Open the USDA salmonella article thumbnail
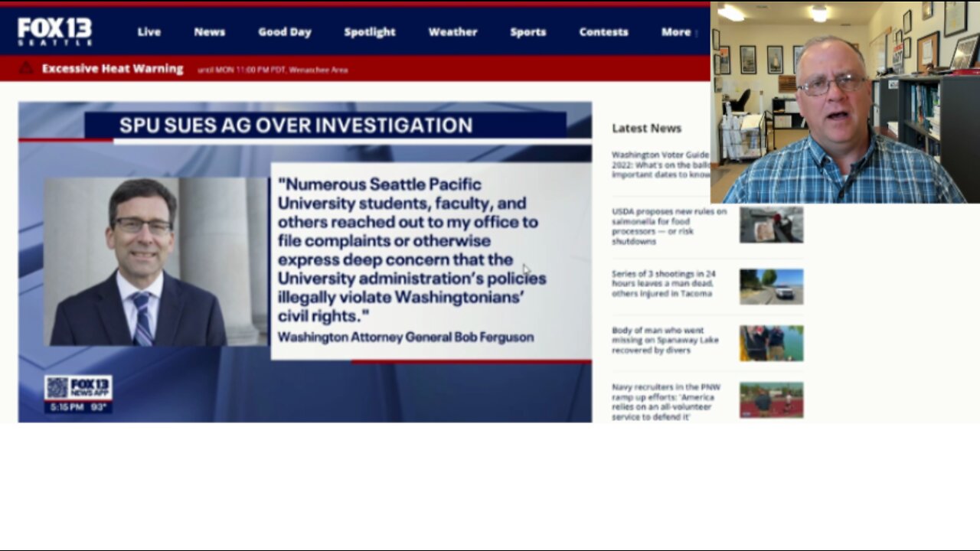Viewport: 980px width, 551px height. click(x=771, y=225)
